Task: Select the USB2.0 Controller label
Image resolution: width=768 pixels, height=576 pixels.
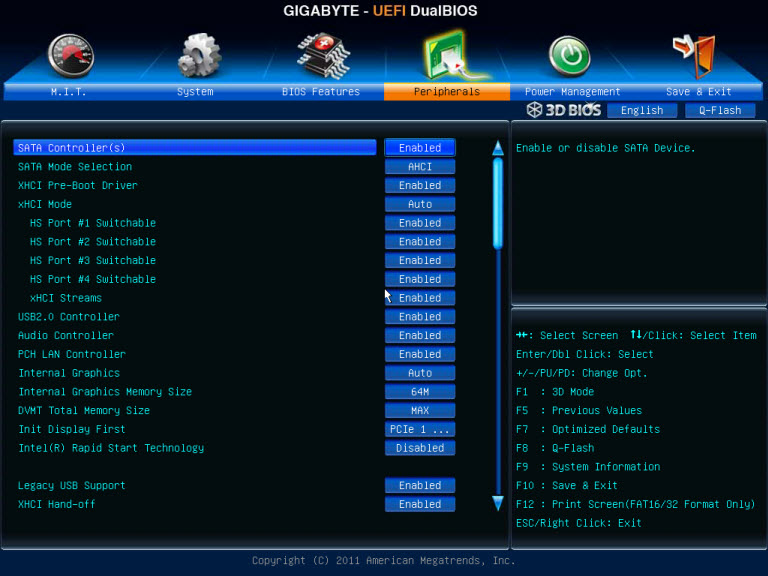Action: pos(69,316)
